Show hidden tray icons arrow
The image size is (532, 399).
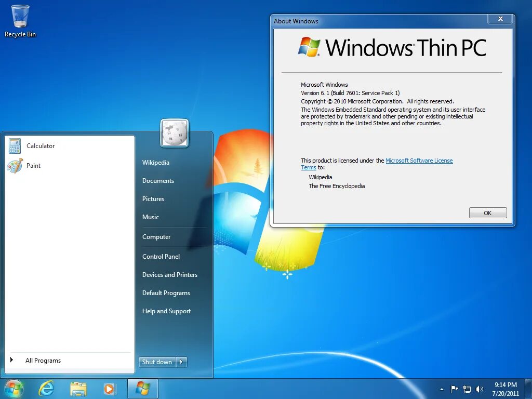pos(442,389)
